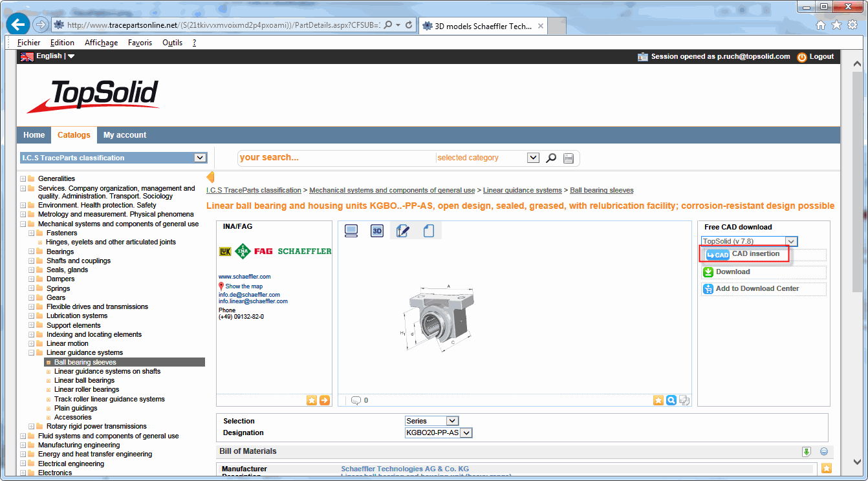Open the I.C.S TraceParts classification dropdown
Viewport: 868px width, 481px height.
(x=200, y=158)
